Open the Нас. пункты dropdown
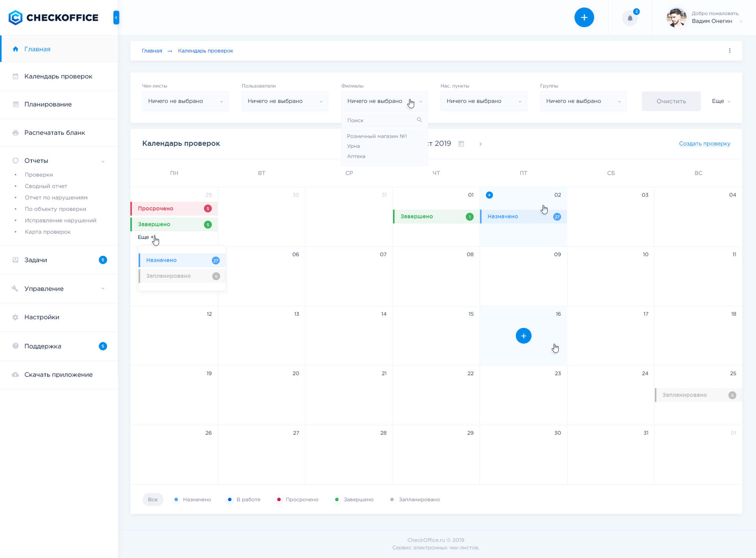The width and height of the screenshot is (756, 558). coord(484,101)
